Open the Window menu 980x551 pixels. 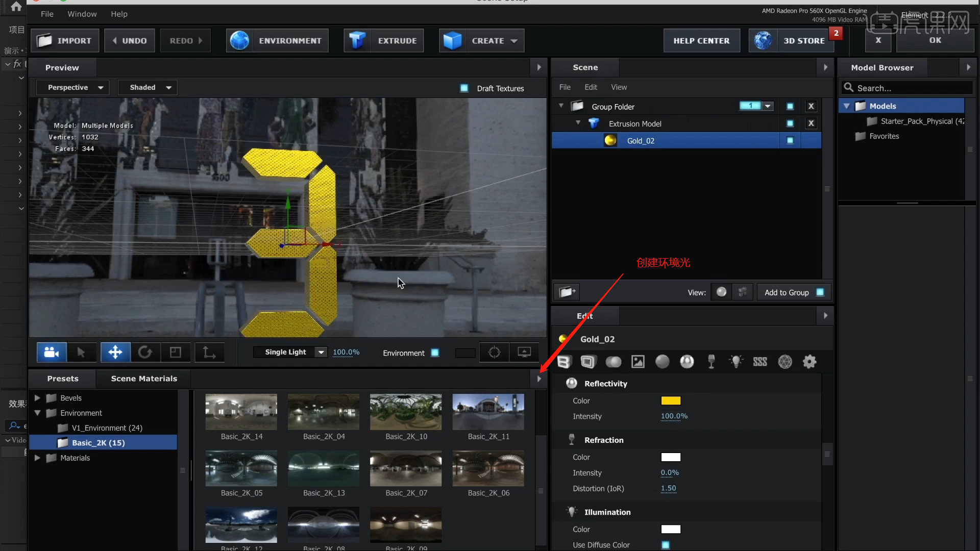pos(82,14)
